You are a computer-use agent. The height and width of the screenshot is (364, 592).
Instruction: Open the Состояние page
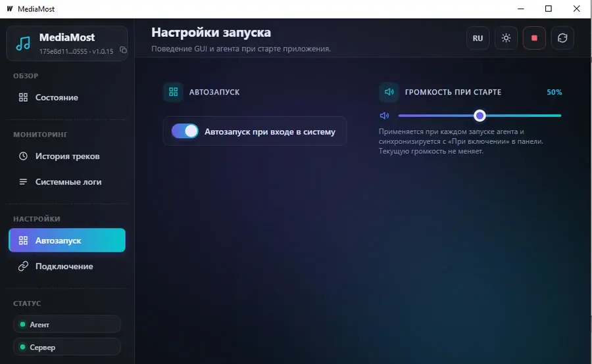67,97
